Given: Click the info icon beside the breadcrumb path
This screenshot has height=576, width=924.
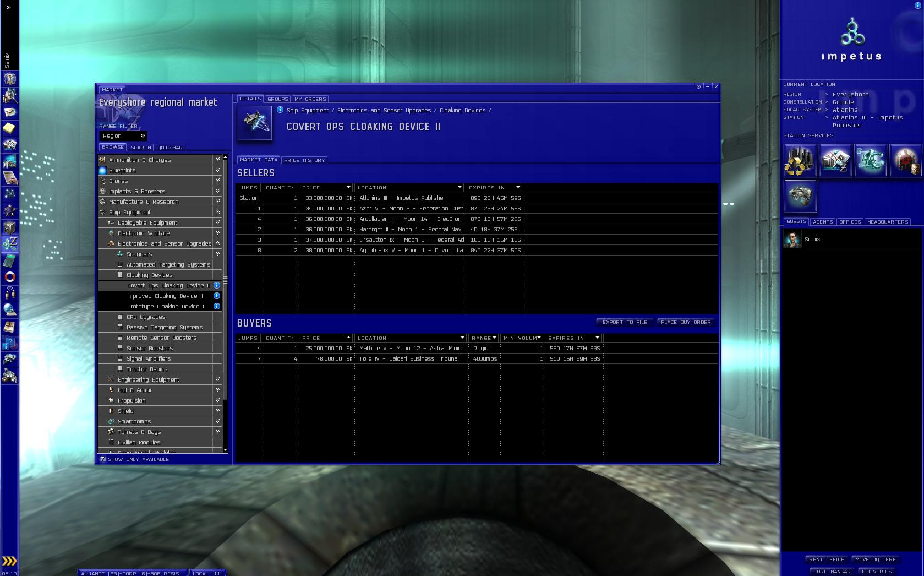Looking at the screenshot, I should point(280,110).
